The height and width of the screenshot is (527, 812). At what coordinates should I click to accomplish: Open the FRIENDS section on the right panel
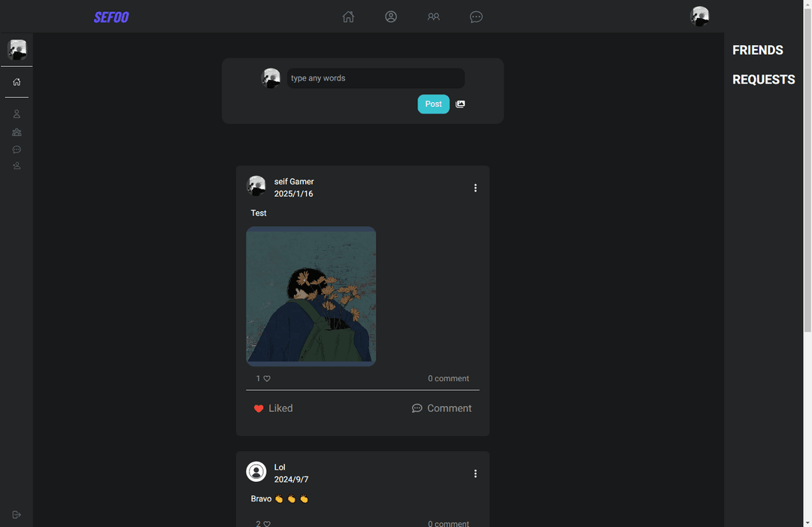point(758,50)
